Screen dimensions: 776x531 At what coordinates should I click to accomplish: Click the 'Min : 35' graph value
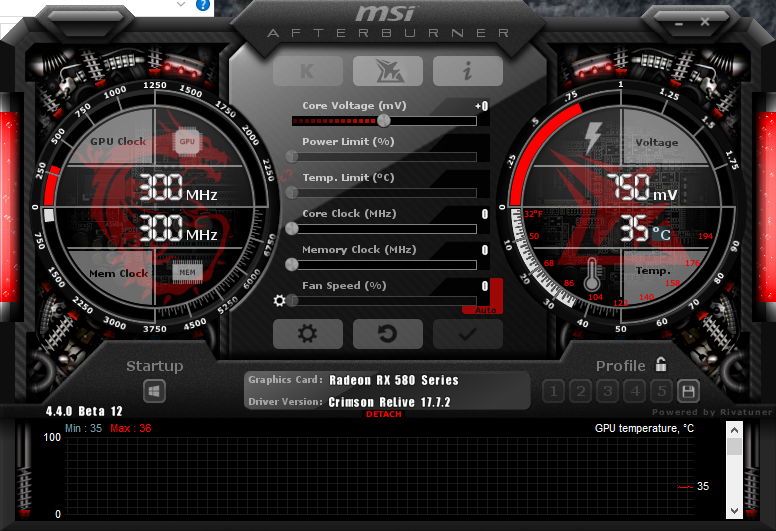click(x=84, y=429)
